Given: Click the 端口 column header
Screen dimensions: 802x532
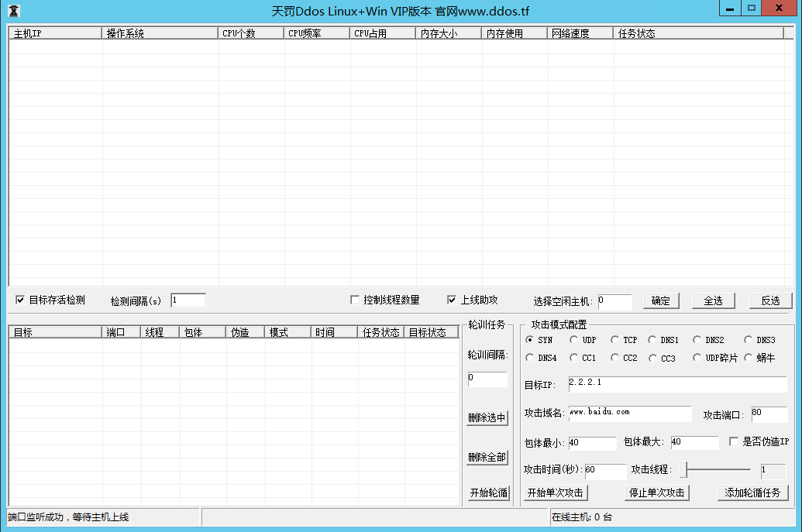Looking at the screenshot, I should [x=121, y=332].
